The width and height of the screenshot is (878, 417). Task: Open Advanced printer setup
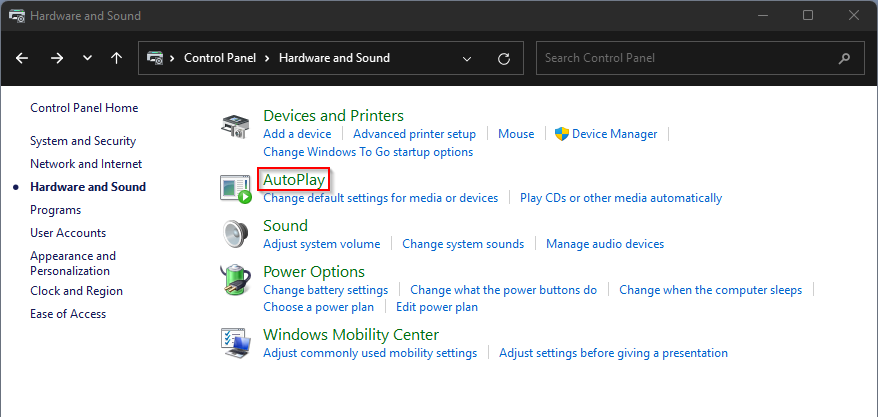pos(414,134)
